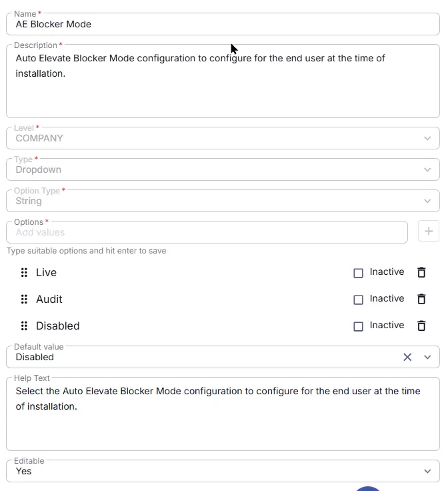Clear the Default value selection
The width and height of the screenshot is (448, 491).
click(407, 357)
